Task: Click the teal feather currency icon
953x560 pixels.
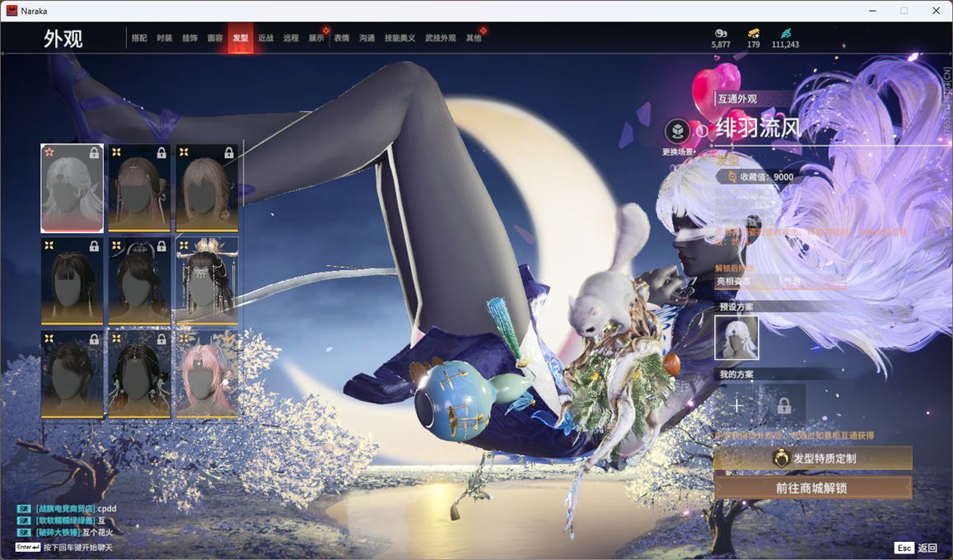Action: pos(786,33)
